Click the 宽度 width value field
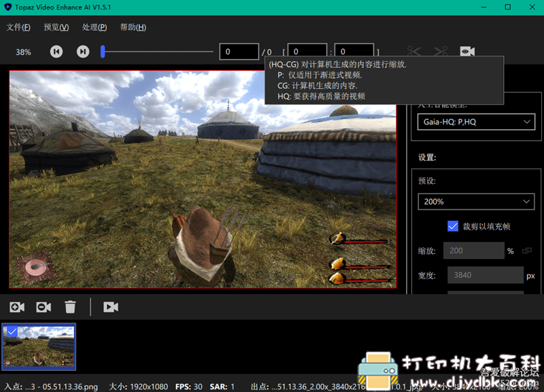The width and height of the screenshot is (544, 392). [486, 275]
